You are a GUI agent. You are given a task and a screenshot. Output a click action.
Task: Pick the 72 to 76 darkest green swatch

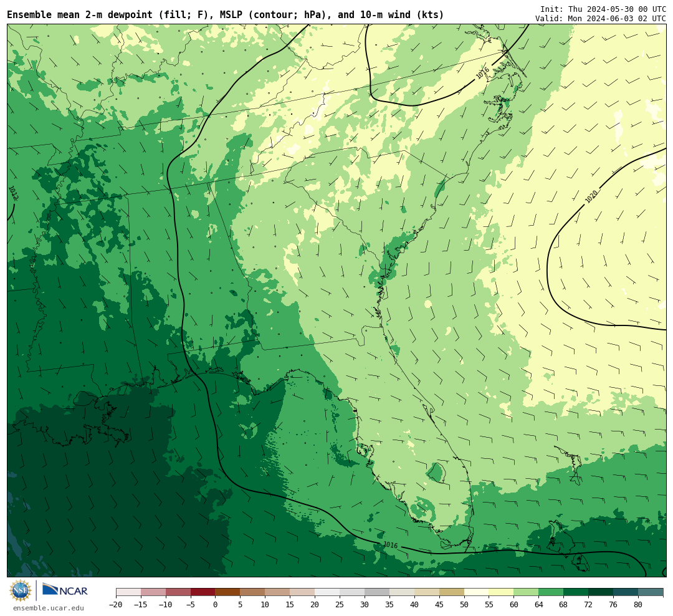point(601,592)
